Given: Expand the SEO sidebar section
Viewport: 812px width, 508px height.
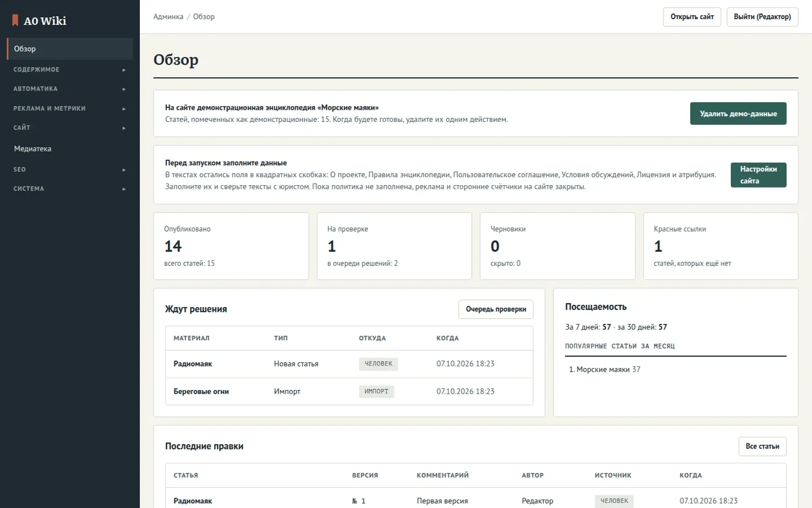Looking at the screenshot, I should tap(70, 170).
